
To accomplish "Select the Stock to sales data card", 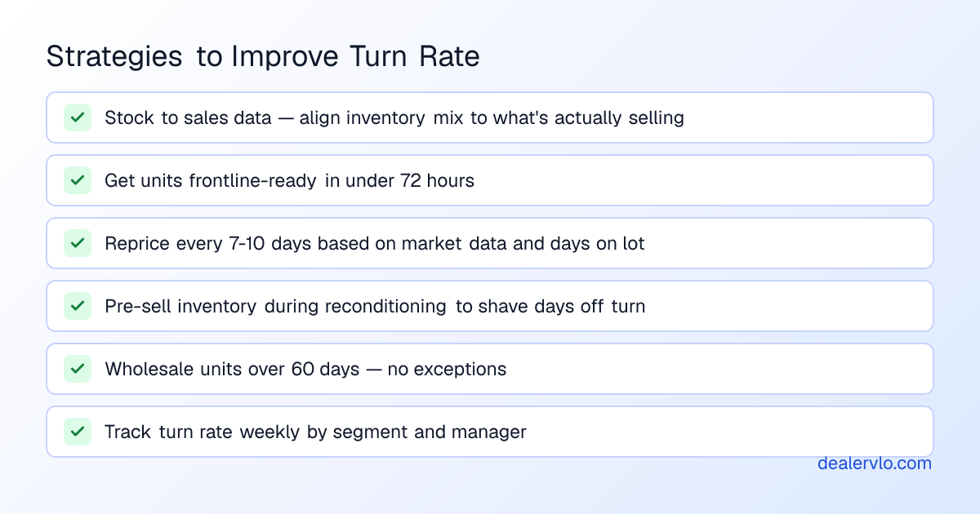I will [x=490, y=117].
